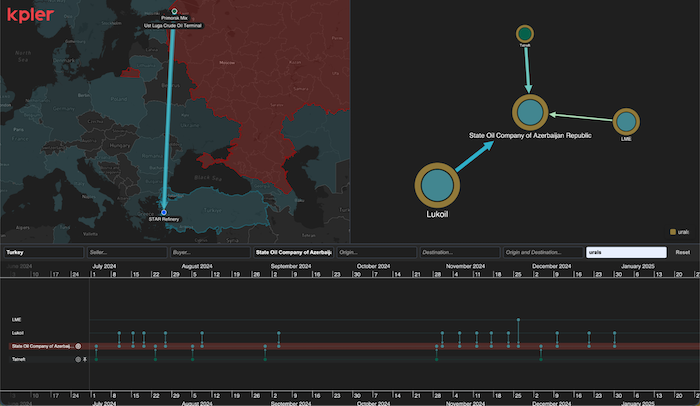Click the State Oil Company of Azerbaijan filter field

(x=293, y=252)
